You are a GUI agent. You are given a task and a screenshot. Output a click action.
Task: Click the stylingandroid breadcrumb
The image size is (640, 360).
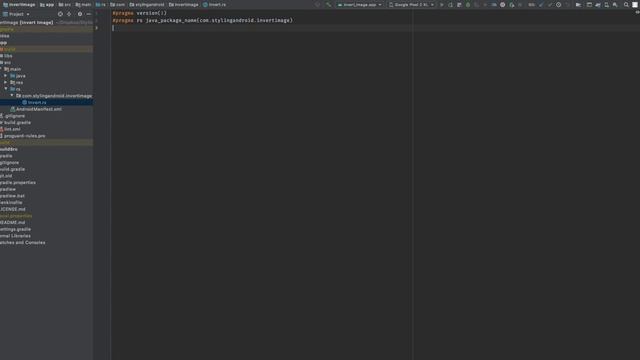point(147,5)
